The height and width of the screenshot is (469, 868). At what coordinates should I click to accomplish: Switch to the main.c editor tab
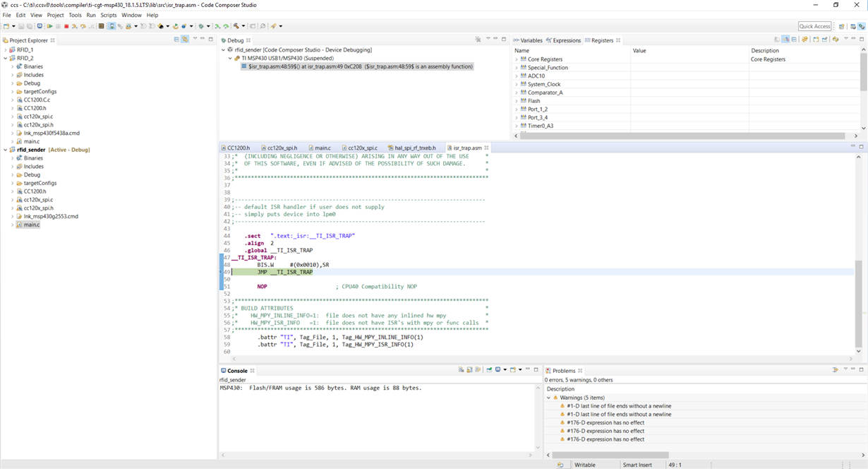pos(323,148)
